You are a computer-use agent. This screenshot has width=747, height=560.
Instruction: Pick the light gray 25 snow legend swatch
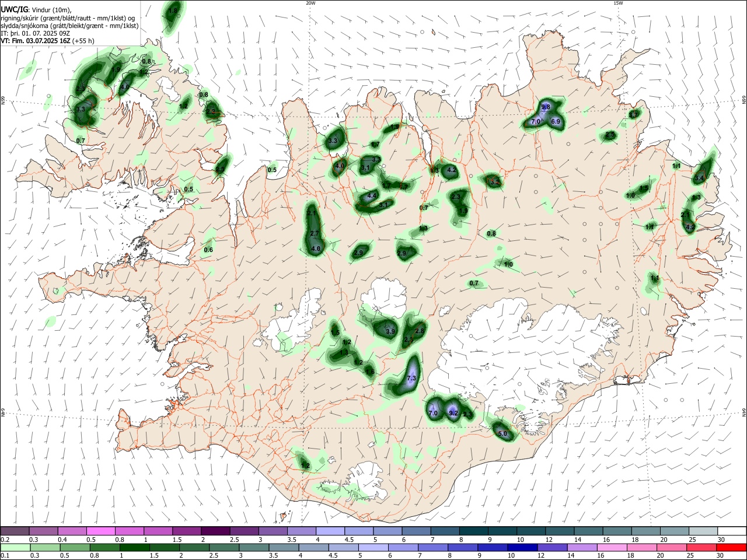point(703,531)
